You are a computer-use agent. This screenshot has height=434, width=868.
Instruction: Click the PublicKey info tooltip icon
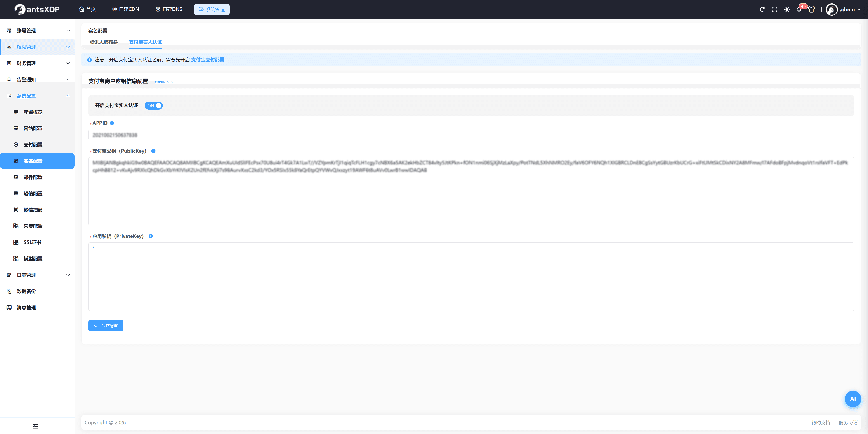click(x=153, y=151)
